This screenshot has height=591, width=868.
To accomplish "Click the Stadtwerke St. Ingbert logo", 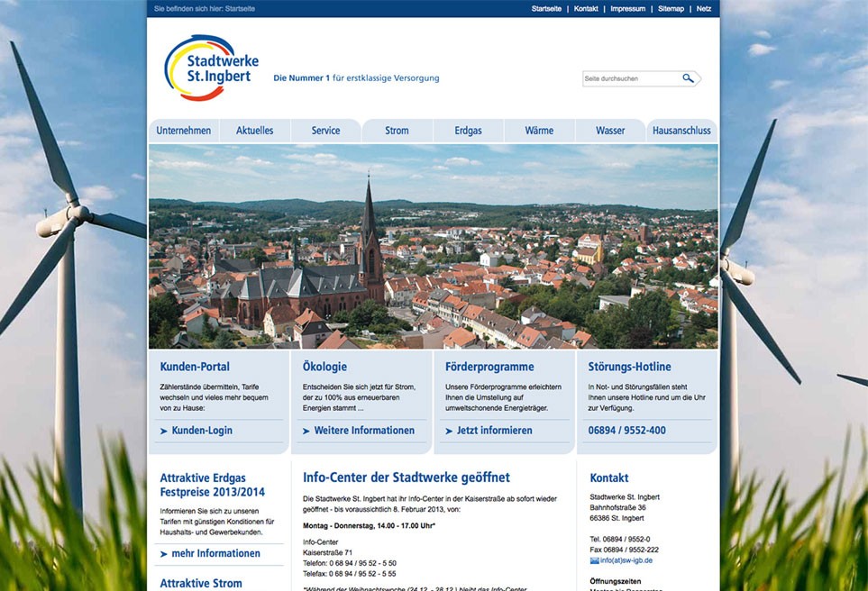I will click(x=212, y=68).
